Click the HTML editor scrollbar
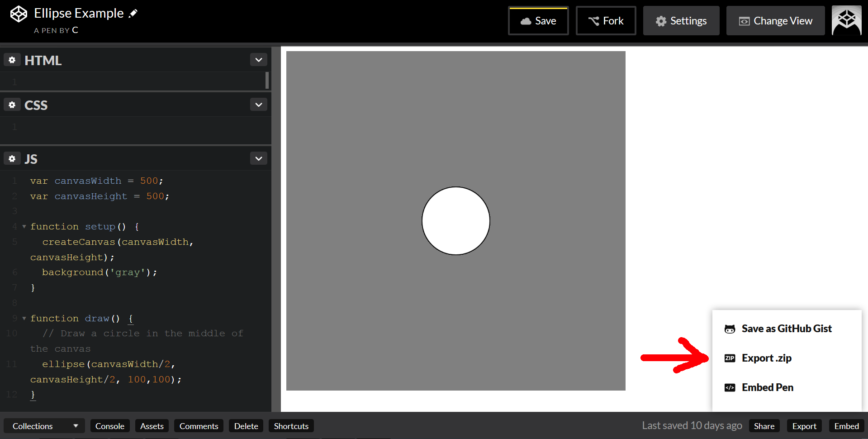 coord(267,80)
